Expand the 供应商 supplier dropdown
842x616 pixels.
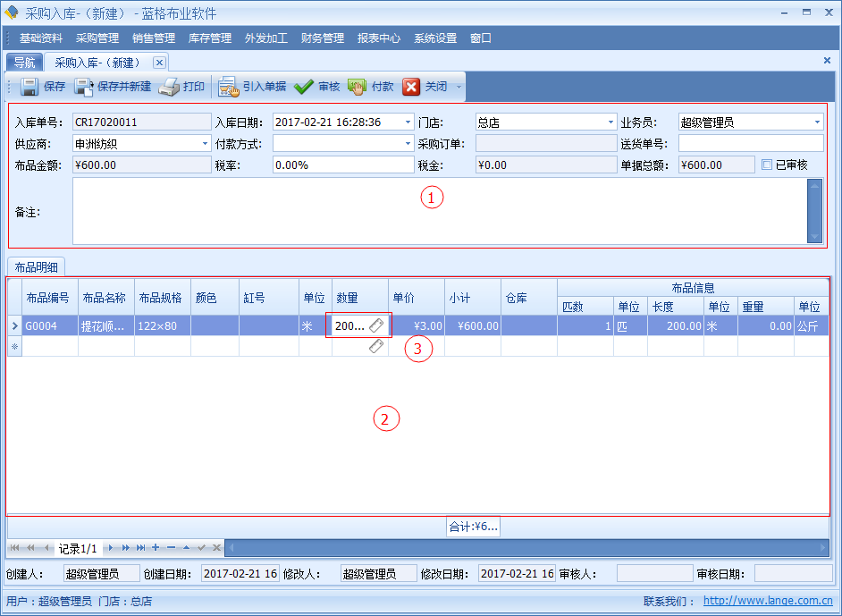click(205, 143)
